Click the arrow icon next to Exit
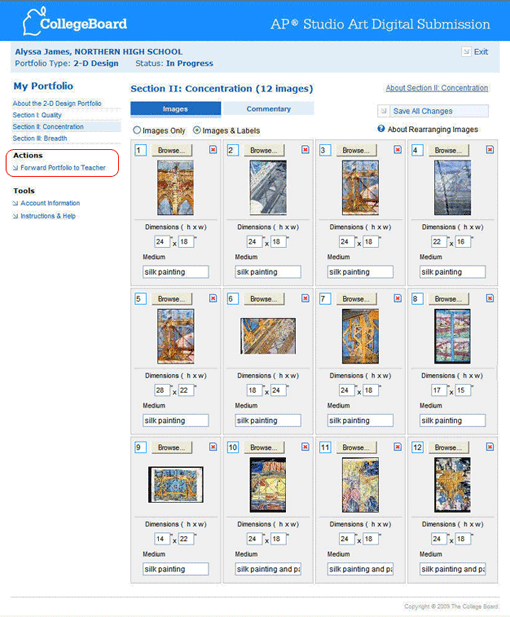This screenshot has width=510, height=617. pos(466,52)
